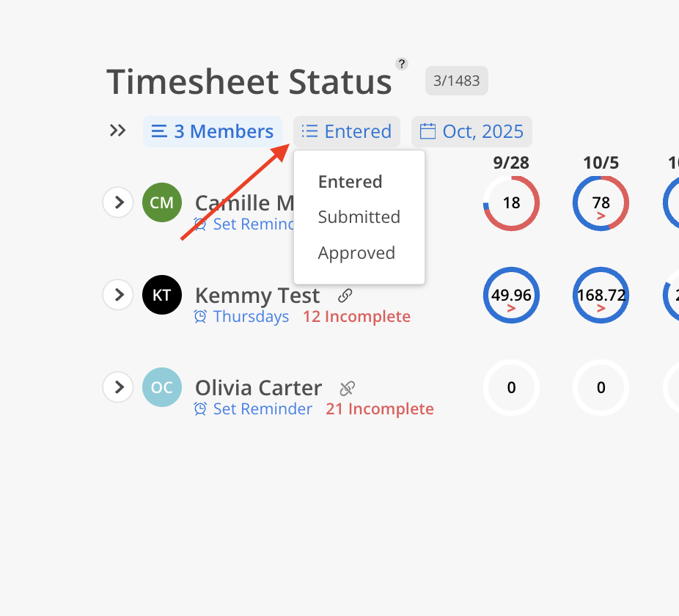The image size is (679, 616).
Task: Open the Oct, 2025 date picker
Action: pyautogui.click(x=471, y=132)
